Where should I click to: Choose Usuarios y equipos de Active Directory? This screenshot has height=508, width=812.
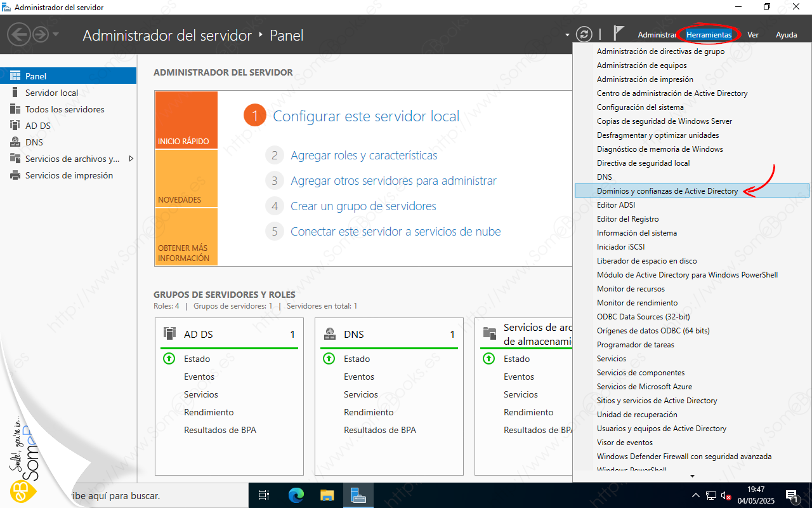point(661,429)
